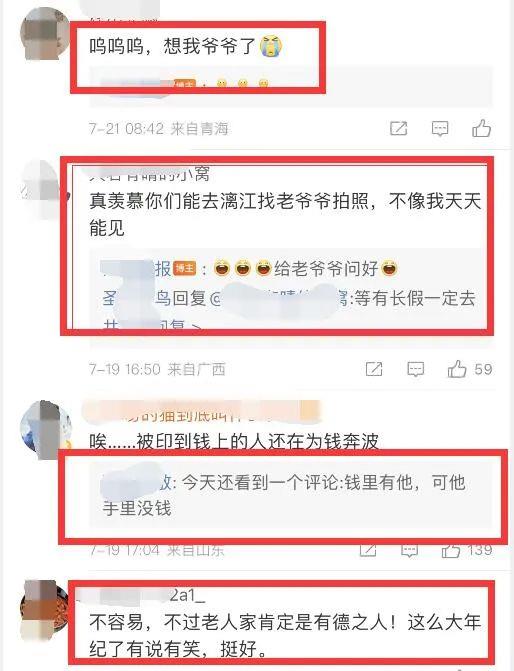
Task: Expand all replies under the 漓江 comment
Action: (x=152, y=326)
